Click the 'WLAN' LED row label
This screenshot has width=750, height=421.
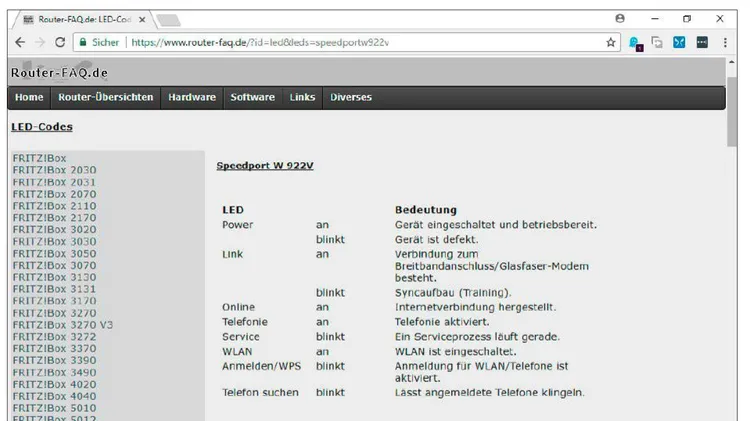pyautogui.click(x=237, y=352)
